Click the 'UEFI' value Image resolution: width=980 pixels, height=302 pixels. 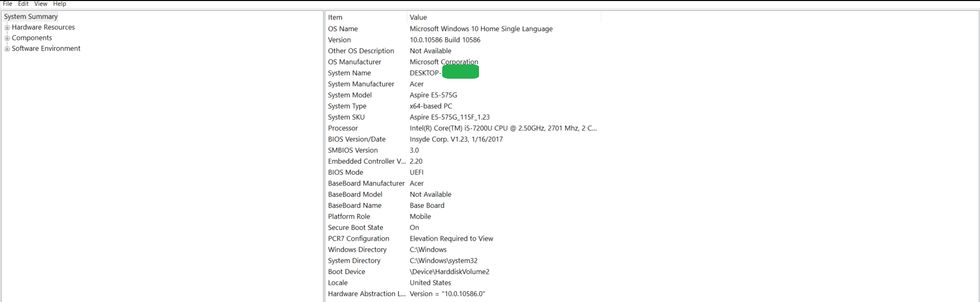[x=416, y=172]
